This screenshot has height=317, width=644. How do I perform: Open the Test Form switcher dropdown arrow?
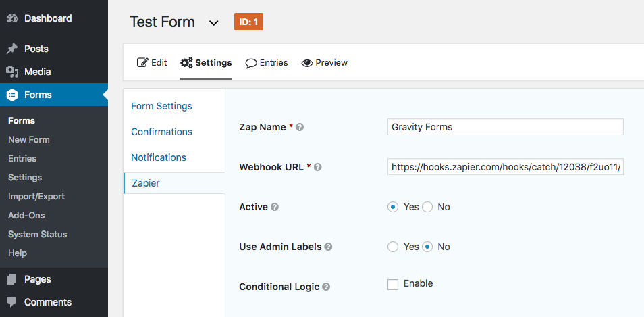(x=213, y=22)
